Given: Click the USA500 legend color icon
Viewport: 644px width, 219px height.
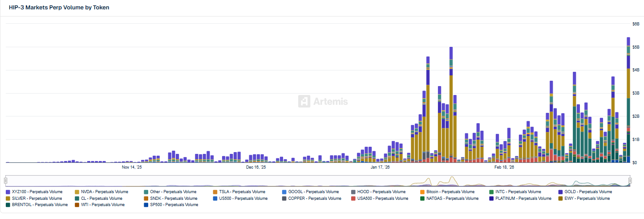Looking at the screenshot, I should pyautogui.click(x=353, y=198).
